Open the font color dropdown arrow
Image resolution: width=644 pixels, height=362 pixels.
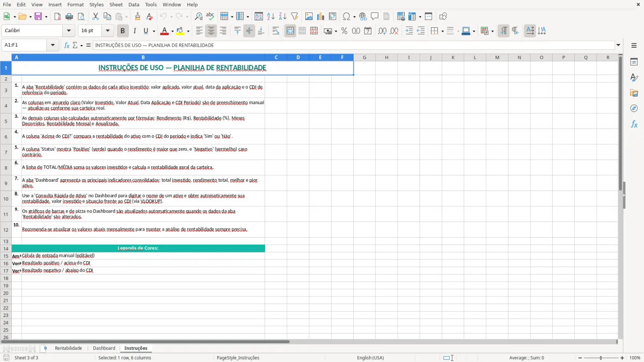172,31
